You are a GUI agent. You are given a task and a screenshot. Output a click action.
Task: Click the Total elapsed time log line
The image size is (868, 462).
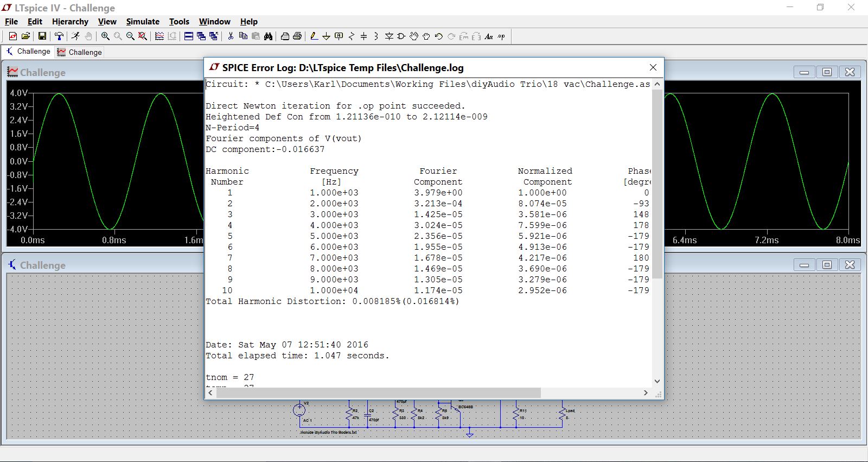click(x=297, y=356)
